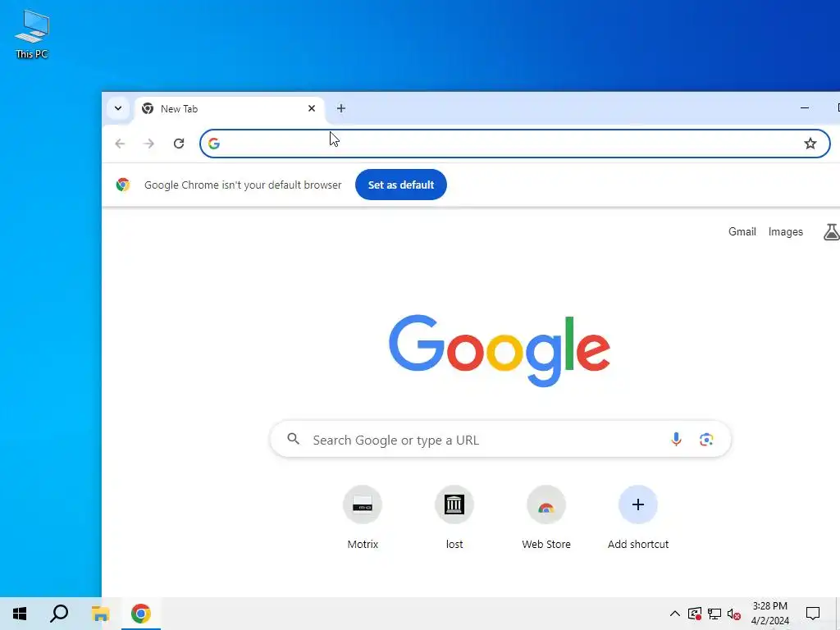840x630 pixels.
Task: Focus the Search Google or type a URL box
Action: (500, 440)
